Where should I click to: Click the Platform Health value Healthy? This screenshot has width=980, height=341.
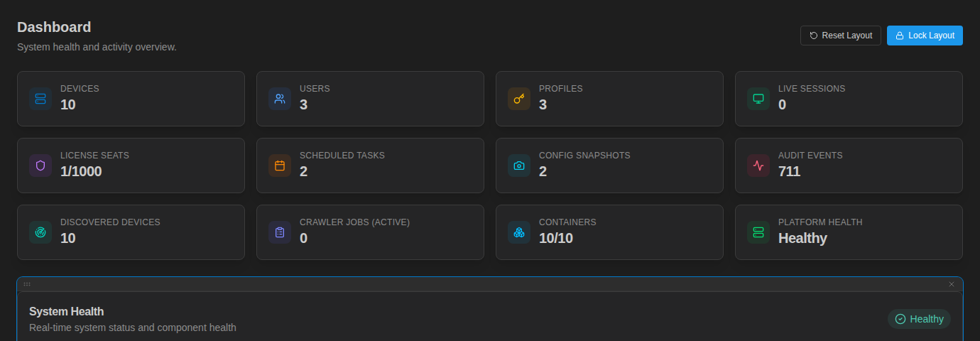[802, 238]
